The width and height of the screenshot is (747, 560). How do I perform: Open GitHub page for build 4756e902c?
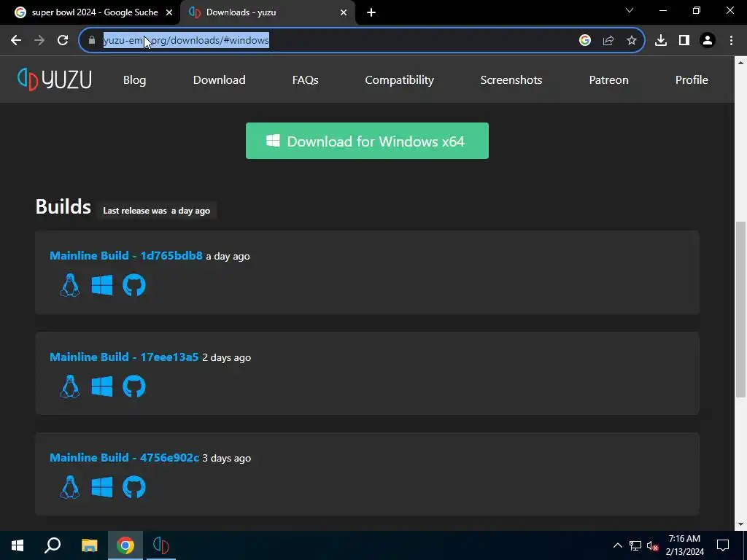click(134, 487)
